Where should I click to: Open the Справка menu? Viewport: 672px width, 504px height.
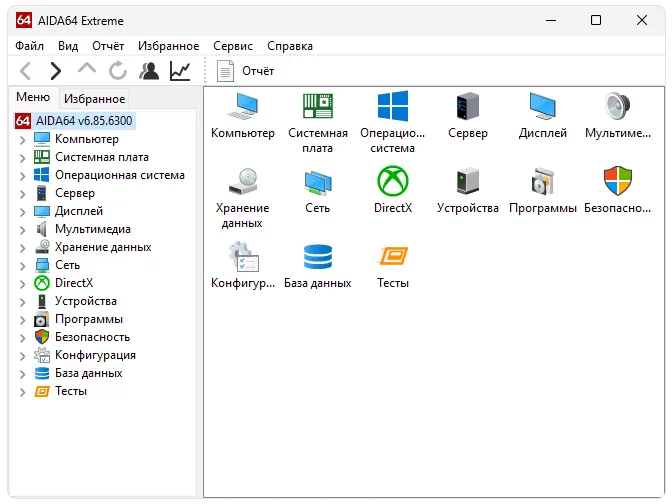290,46
